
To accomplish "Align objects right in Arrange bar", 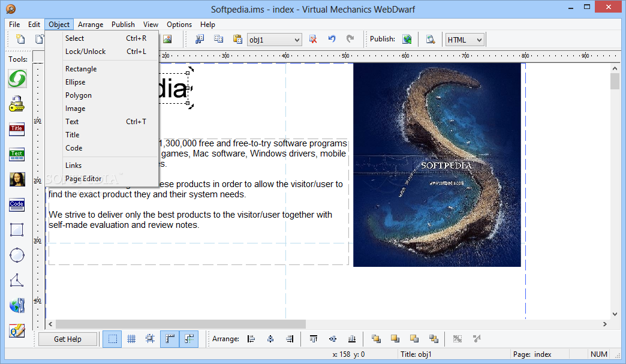I will click(290, 339).
